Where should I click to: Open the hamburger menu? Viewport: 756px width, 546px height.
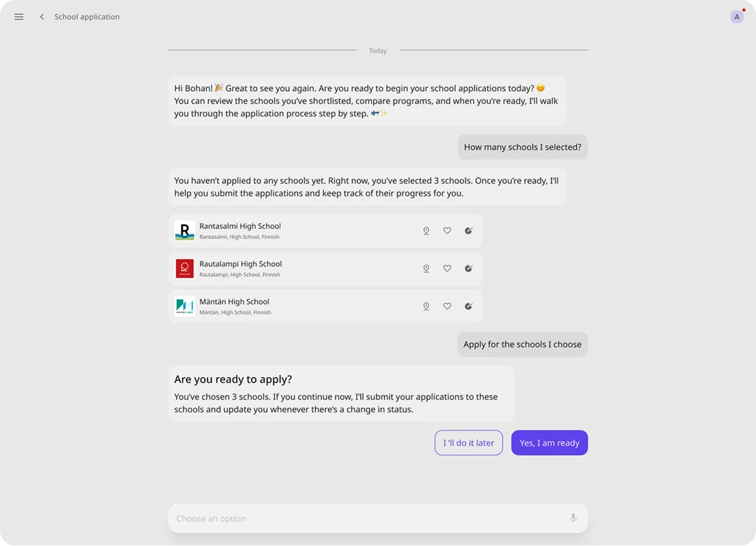coord(19,17)
